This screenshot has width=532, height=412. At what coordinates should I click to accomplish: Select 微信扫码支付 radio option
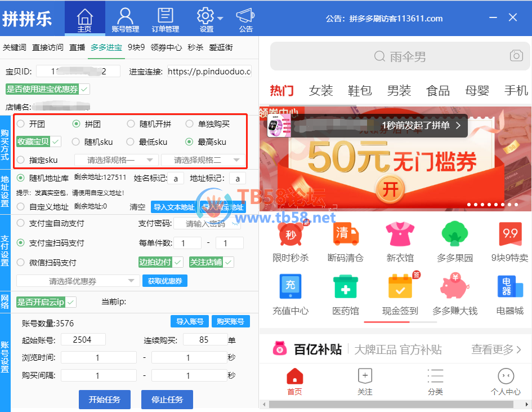[21, 262]
